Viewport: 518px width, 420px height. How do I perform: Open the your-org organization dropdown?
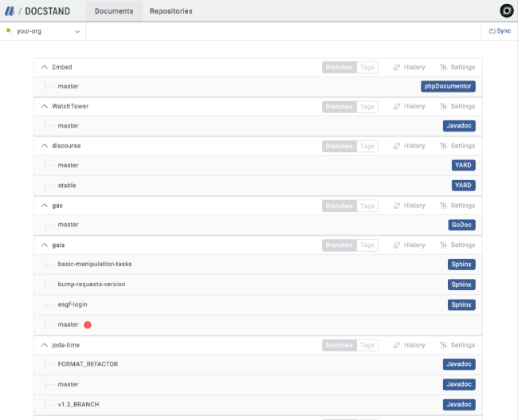pyautogui.click(x=43, y=31)
